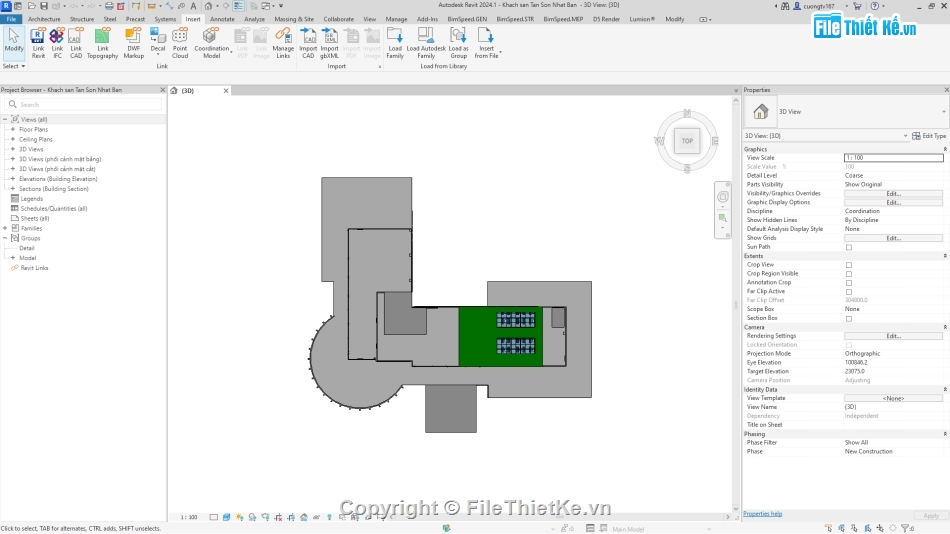Click the View Template None button

[894, 398]
